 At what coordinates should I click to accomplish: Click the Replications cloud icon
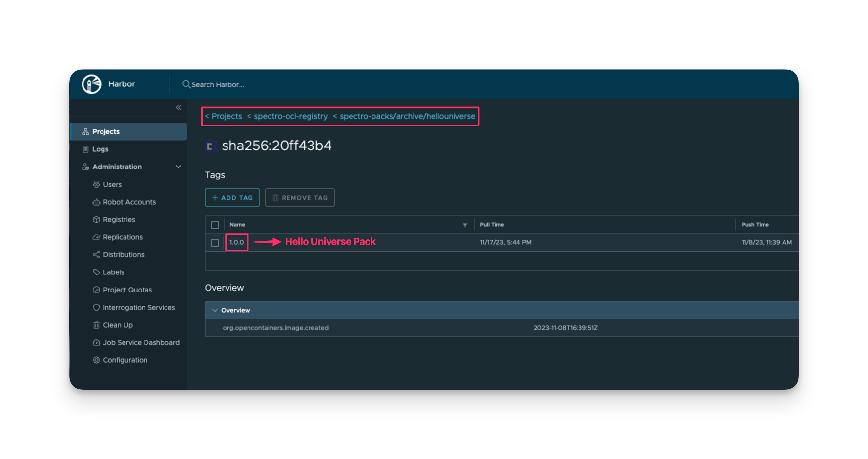96,237
